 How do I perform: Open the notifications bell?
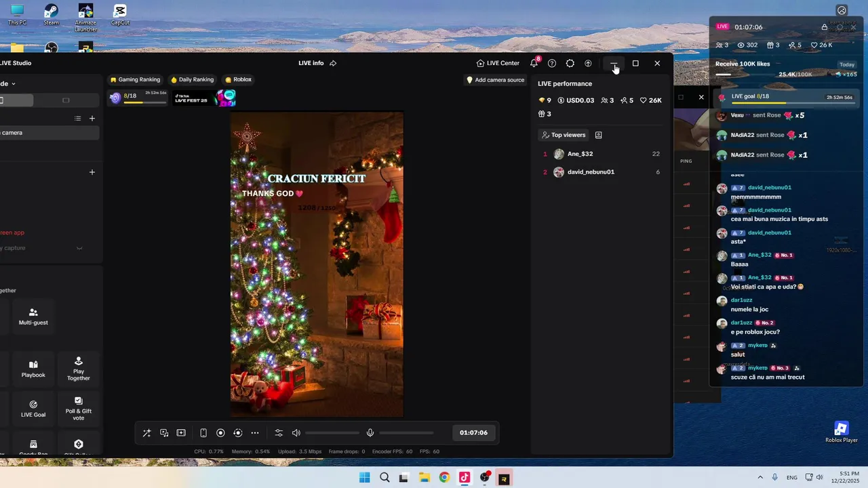[x=534, y=63]
